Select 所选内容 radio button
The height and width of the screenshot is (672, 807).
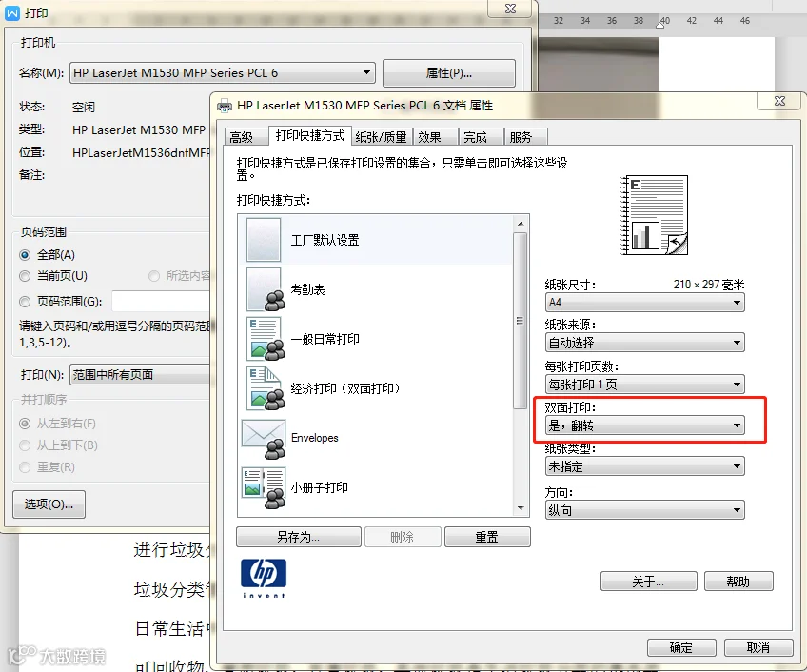154,276
